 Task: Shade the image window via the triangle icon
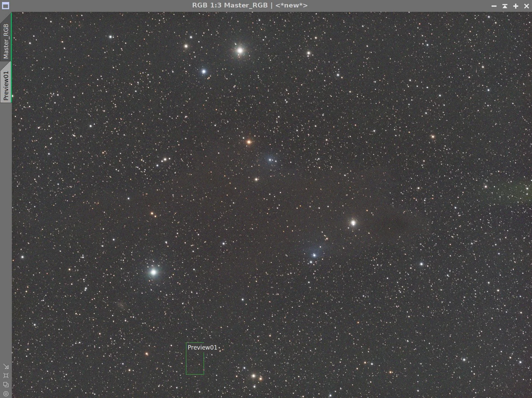coord(505,6)
